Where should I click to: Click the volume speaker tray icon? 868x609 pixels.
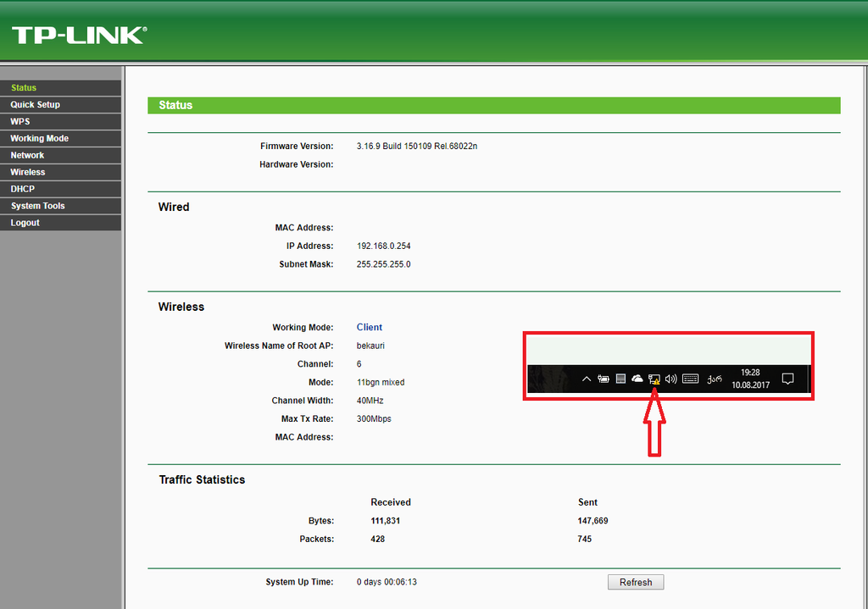click(671, 379)
